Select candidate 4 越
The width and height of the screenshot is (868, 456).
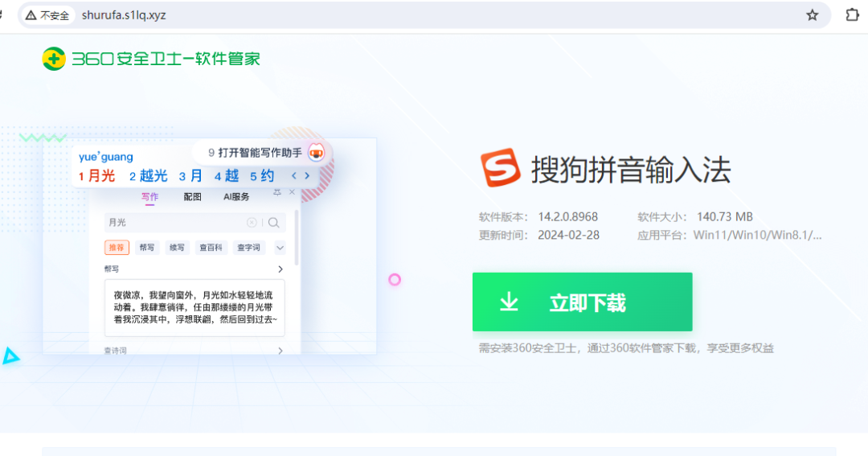[227, 176]
